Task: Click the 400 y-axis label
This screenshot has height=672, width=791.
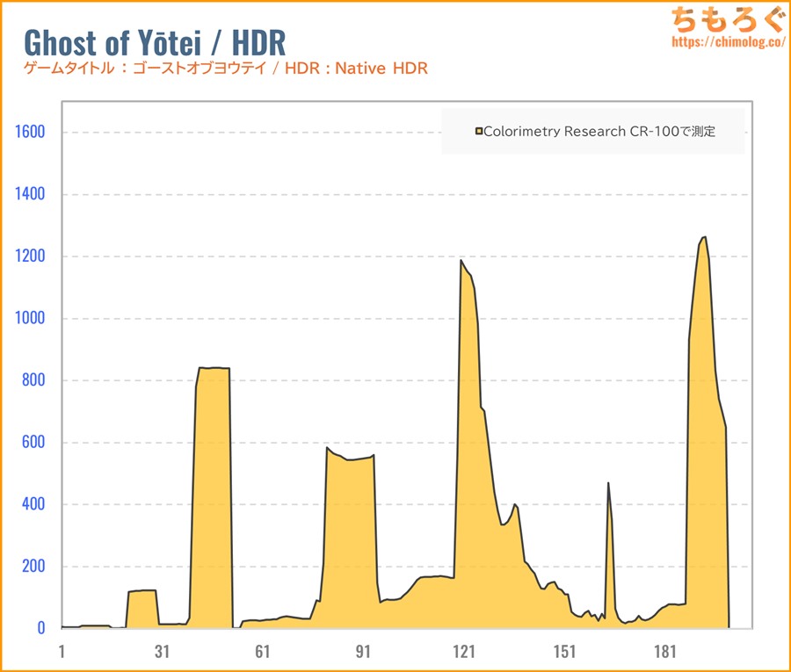Action: (x=32, y=504)
